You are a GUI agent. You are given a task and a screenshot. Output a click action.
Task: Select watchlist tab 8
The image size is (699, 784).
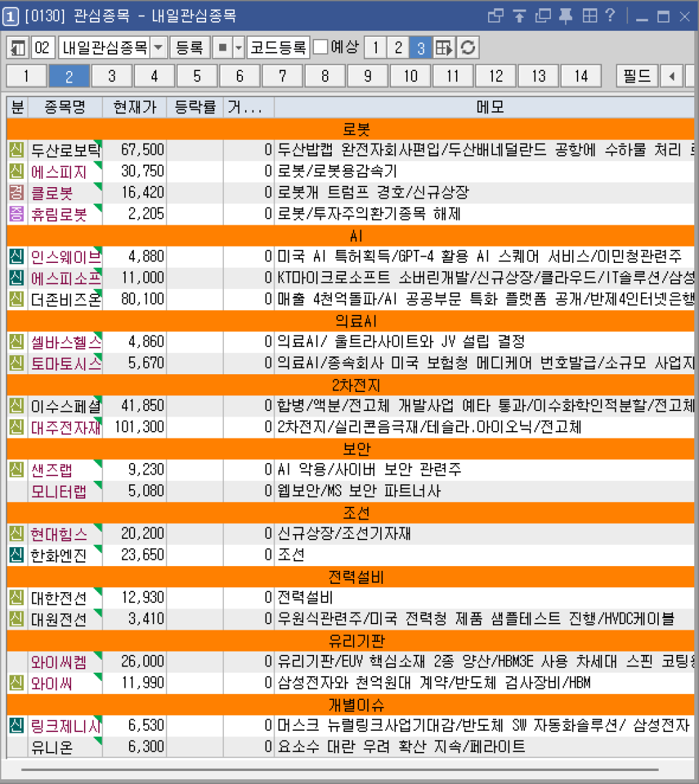(326, 76)
